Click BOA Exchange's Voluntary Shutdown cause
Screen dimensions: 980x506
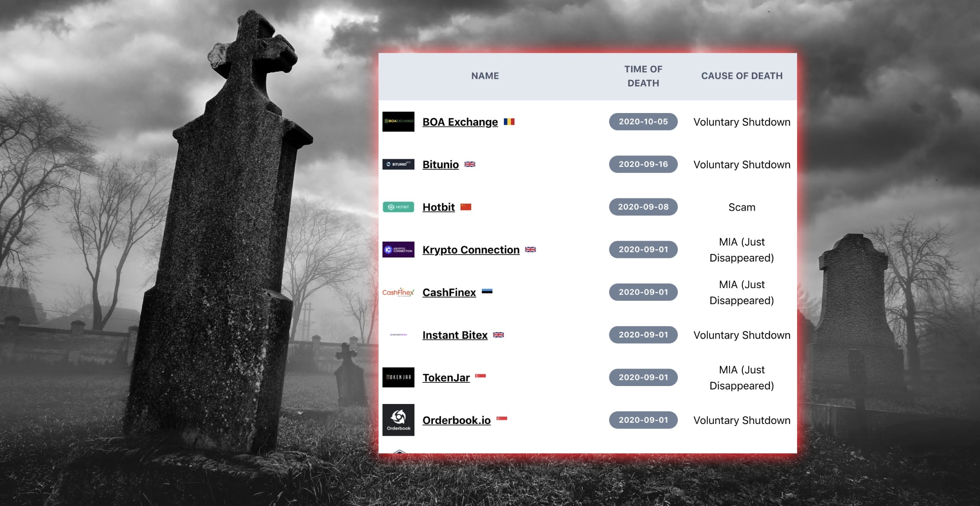(742, 122)
